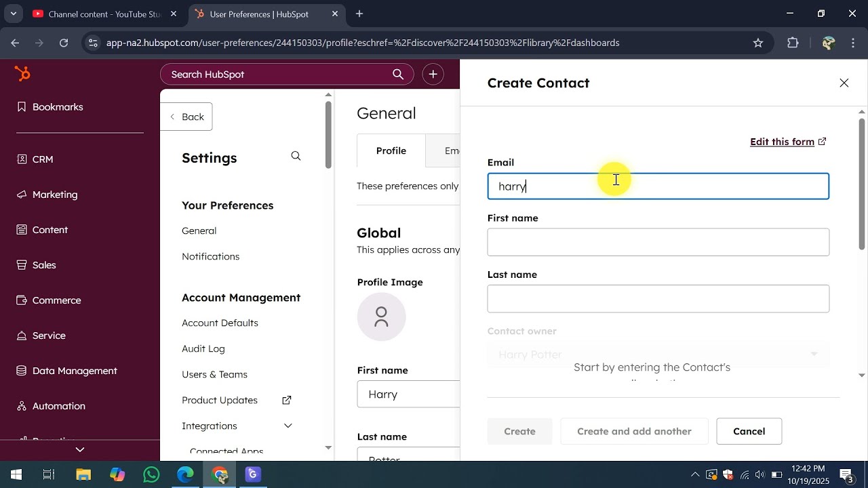
Task: Click the magnifier icon in Search HubSpot
Action: [398, 75]
